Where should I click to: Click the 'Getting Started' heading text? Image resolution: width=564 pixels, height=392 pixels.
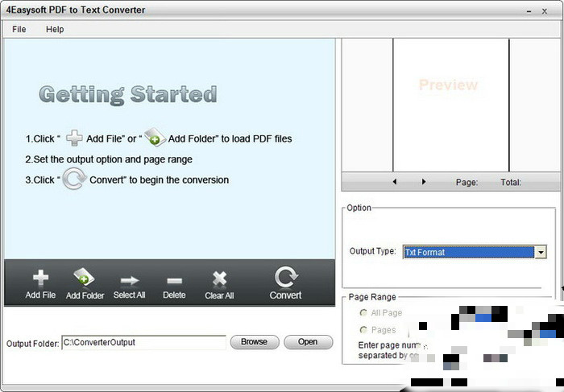[x=128, y=95]
